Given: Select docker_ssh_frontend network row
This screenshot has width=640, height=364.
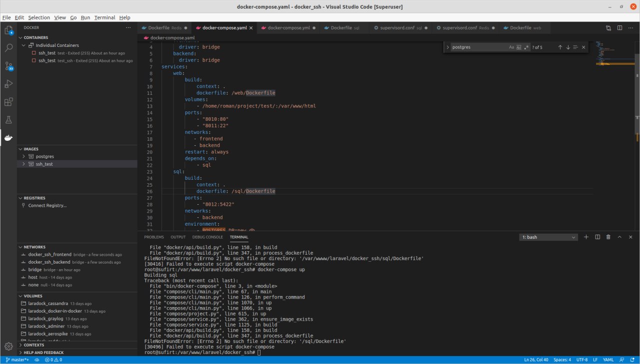Looking at the screenshot, I should (x=77, y=255).
